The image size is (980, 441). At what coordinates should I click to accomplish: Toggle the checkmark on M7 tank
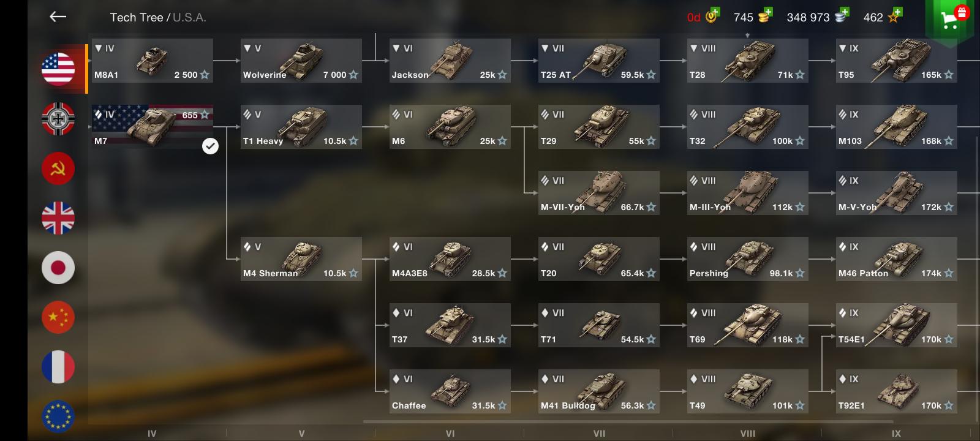(x=210, y=146)
